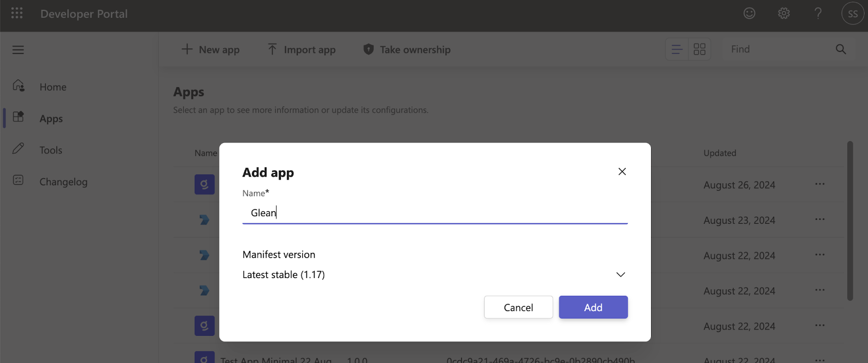868x363 pixels.
Task: Expand the Manifest version dropdown
Action: (x=621, y=275)
